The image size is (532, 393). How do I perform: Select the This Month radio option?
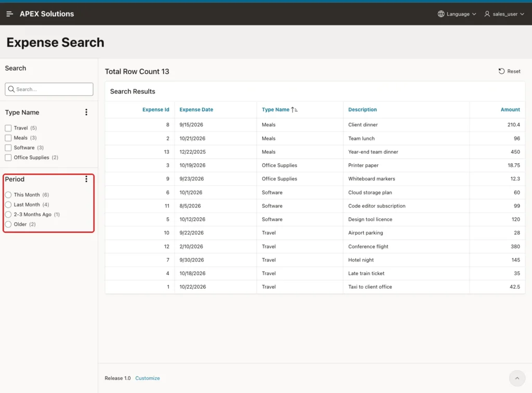[8, 195]
